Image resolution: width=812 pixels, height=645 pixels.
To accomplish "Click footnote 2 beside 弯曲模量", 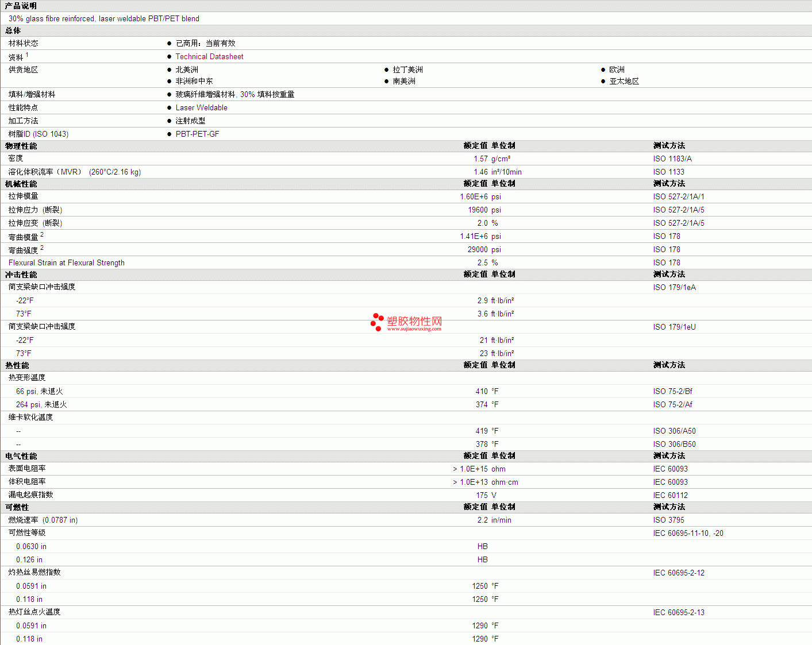I will click(x=42, y=235).
